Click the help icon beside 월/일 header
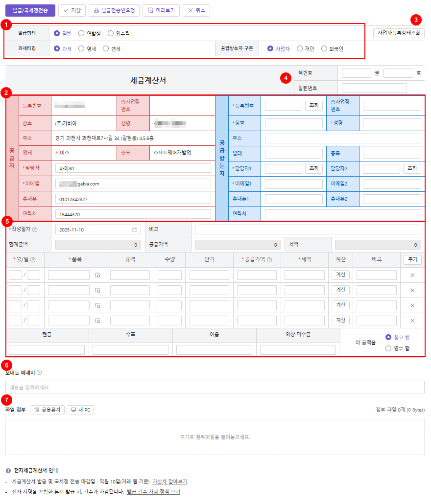The width and height of the screenshot is (431, 504). point(33,260)
